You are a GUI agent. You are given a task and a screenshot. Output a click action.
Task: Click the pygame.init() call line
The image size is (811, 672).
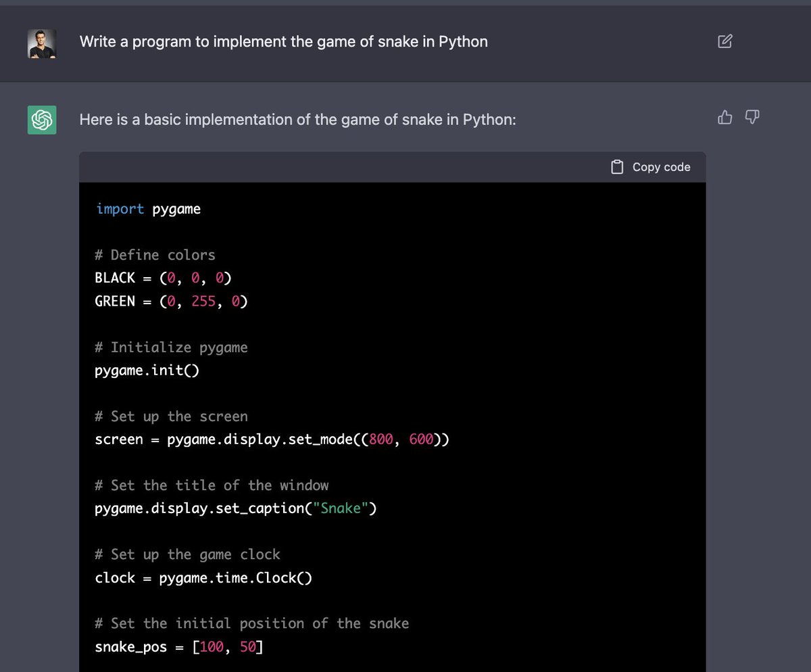point(147,370)
